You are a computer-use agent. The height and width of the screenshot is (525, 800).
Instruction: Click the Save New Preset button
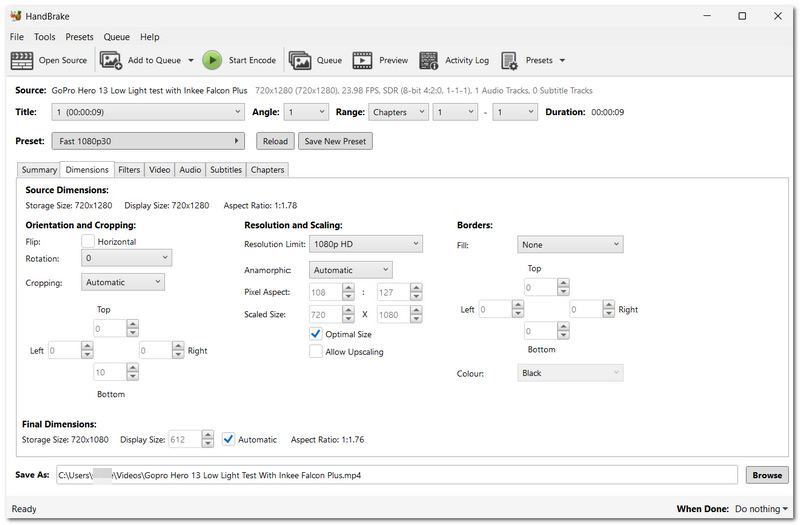335,141
